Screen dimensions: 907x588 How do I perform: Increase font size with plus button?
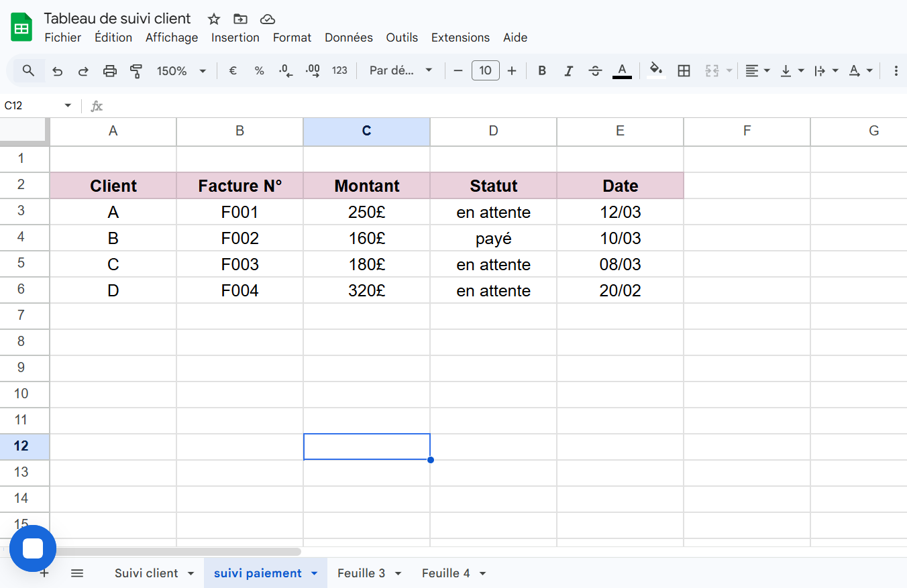512,71
